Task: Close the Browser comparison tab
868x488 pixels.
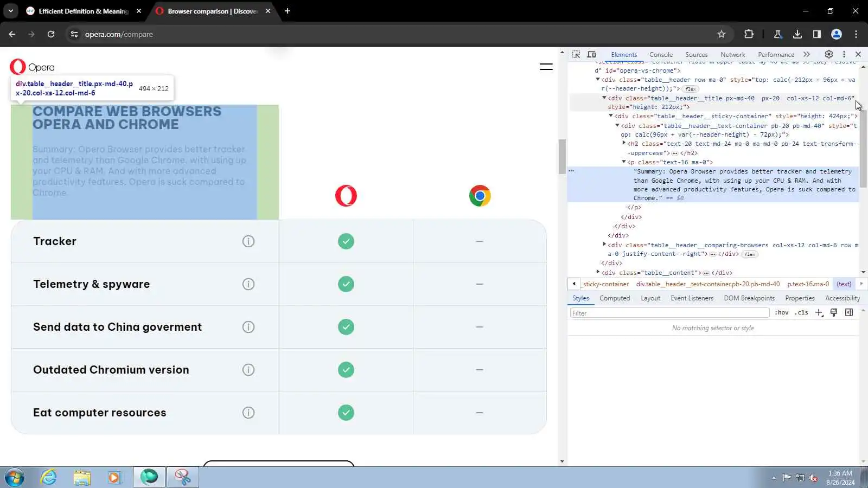Action: pos(268,11)
